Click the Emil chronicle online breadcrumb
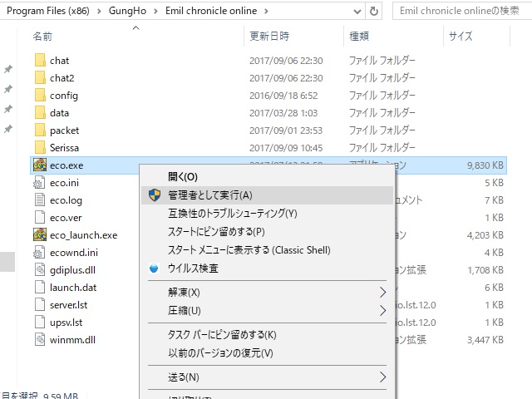Image resolution: width=532 pixels, height=399 pixels. click(x=211, y=11)
